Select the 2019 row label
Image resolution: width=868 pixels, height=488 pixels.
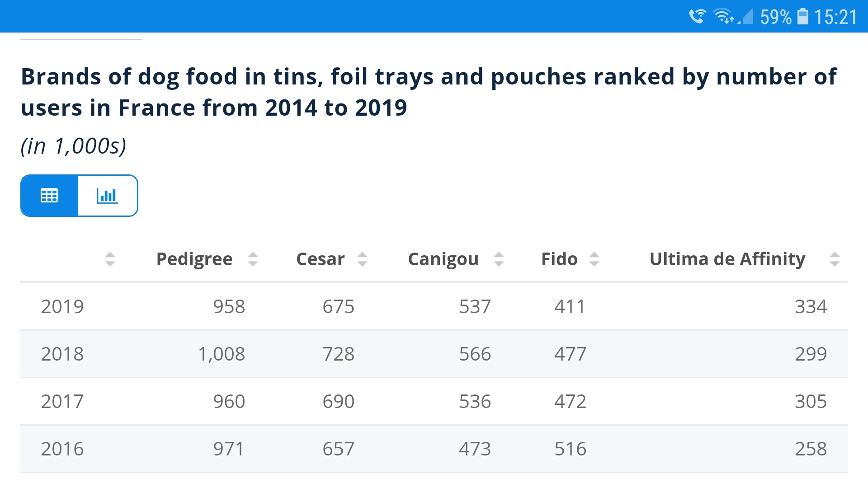pos(62,307)
